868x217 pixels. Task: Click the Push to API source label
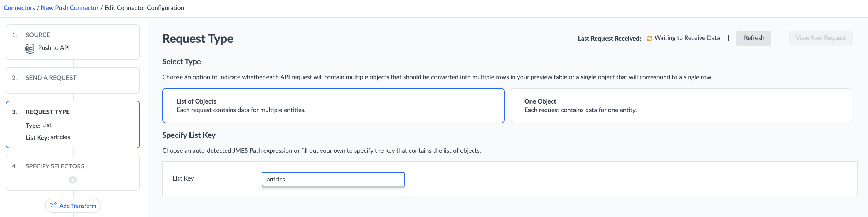click(54, 48)
